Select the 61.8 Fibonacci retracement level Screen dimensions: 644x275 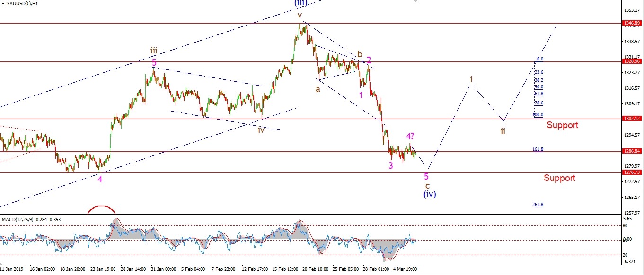(x=538, y=94)
